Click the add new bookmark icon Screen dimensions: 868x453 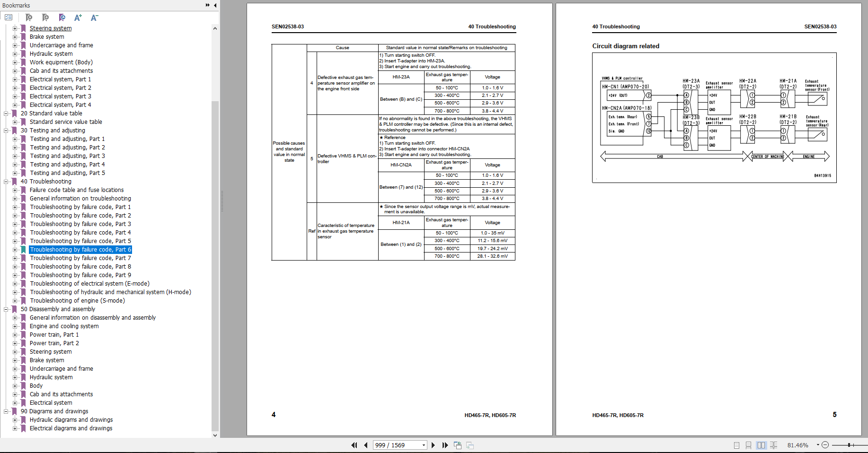tap(45, 17)
